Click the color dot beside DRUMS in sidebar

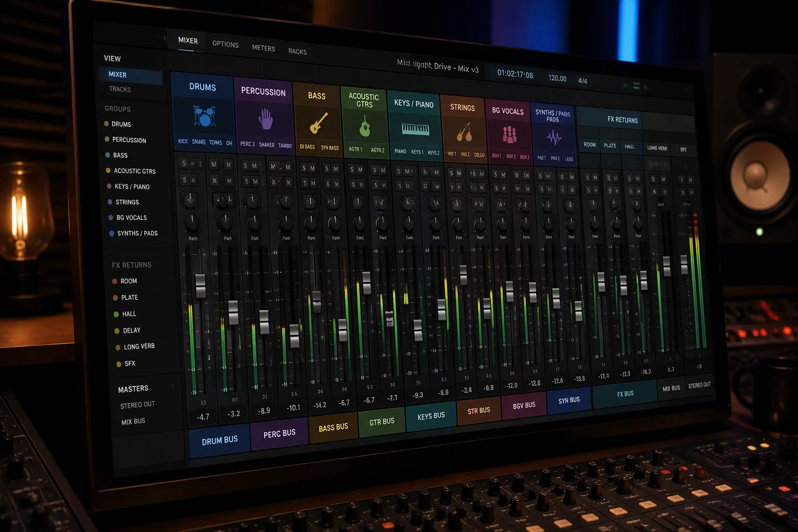107,124
